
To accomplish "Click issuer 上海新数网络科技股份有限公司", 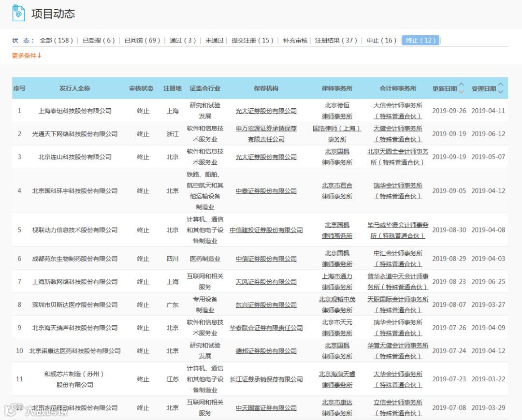I will (75, 282).
